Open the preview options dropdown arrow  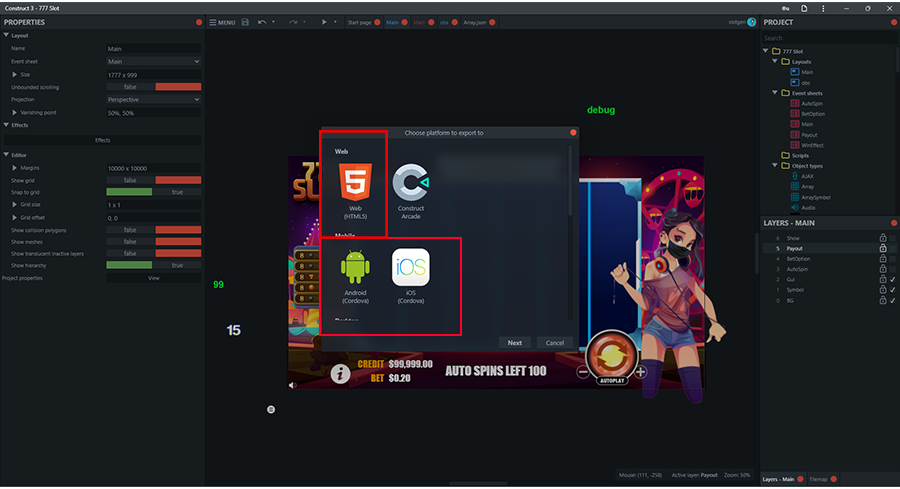[x=335, y=22]
